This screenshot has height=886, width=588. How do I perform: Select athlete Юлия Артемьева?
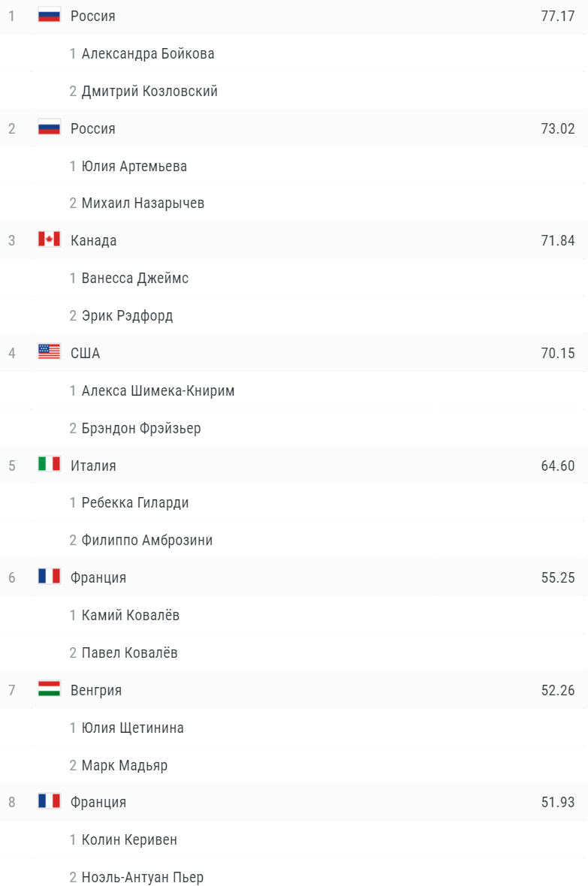pyautogui.click(x=134, y=166)
